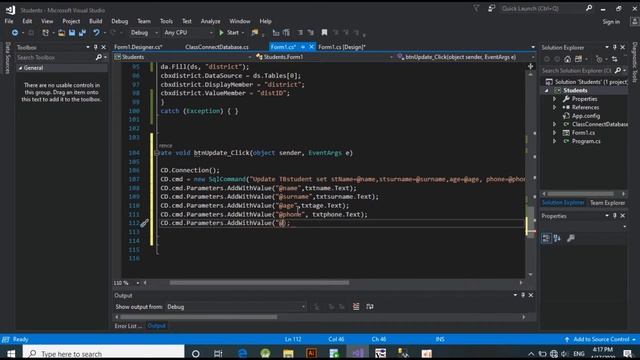Click the uncomment selected lines icon
Viewport: 640px width, 360px height.
pos(311,33)
